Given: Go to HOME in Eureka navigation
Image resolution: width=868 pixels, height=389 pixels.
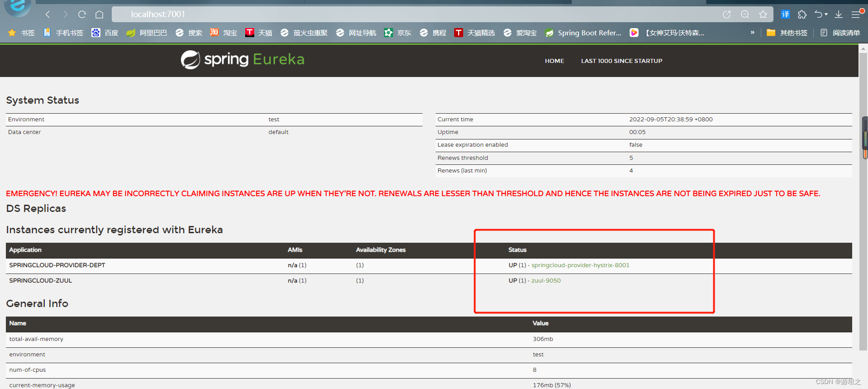Looking at the screenshot, I should coord(554,61).
